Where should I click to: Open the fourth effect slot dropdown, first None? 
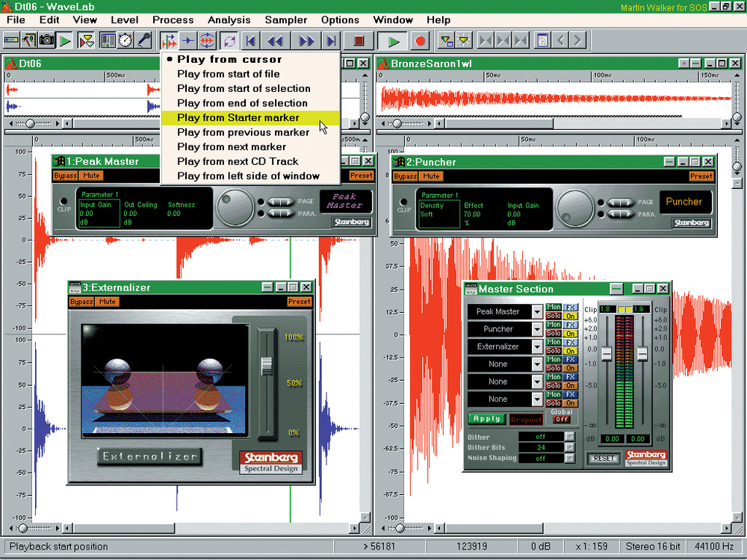pyautogui.click(x=537, y=364)
